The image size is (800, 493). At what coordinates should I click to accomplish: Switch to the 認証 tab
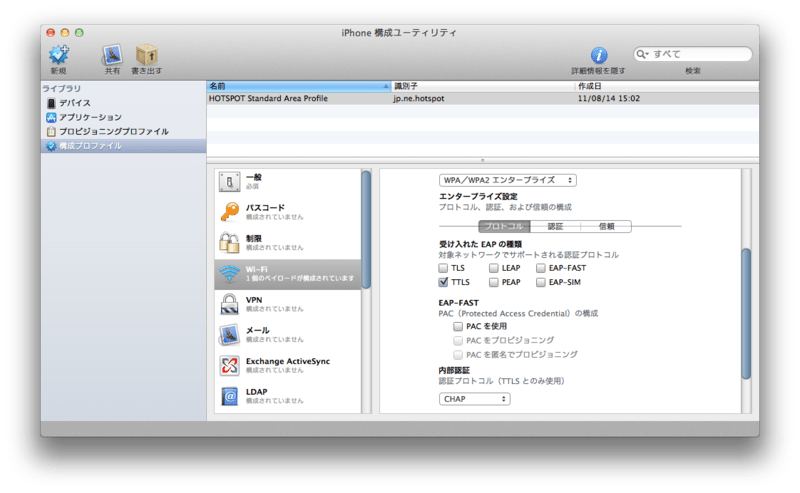555,227
